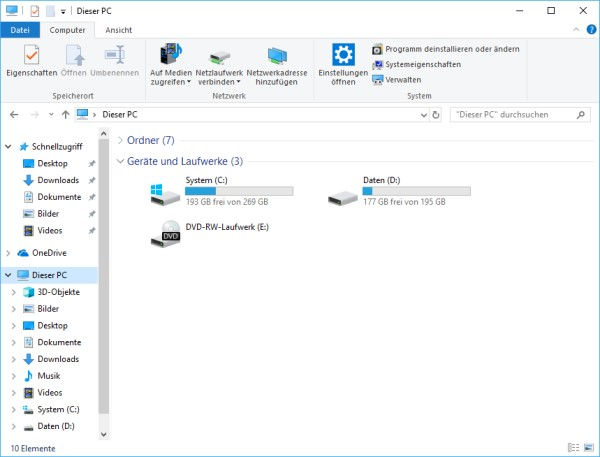Viewport: 600px width, 457px height.
Task: Go up one folder level arrow
Action: pos(65,114)
